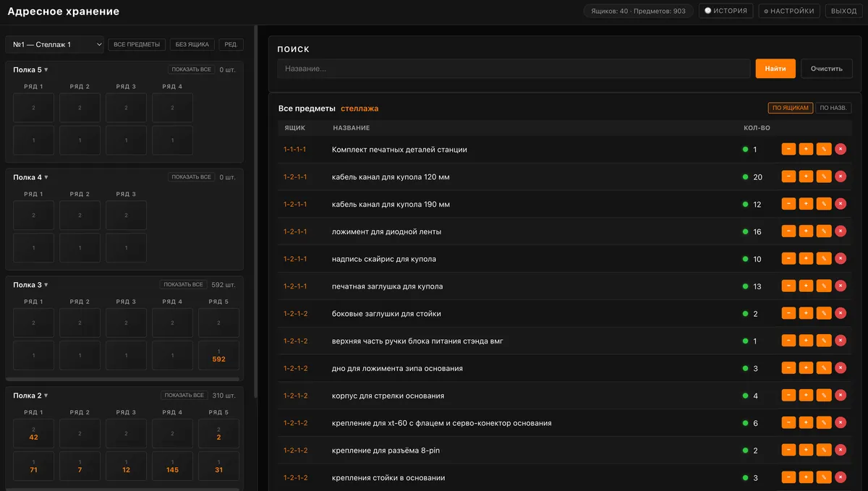Click the orange стеллажа label
The height and width of the screenshot is (491, 868).
click(x=359, y=108)
